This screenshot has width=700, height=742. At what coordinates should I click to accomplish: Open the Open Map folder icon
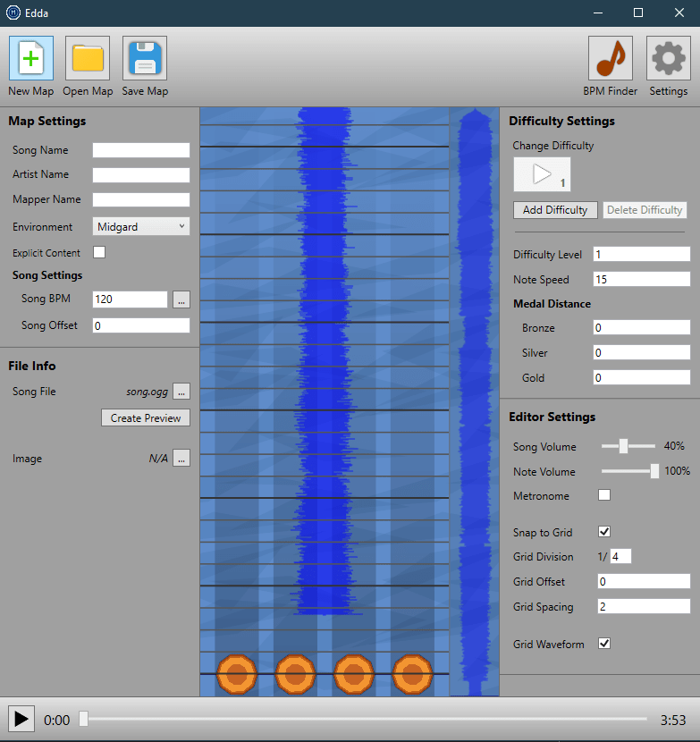click(88, 58)
